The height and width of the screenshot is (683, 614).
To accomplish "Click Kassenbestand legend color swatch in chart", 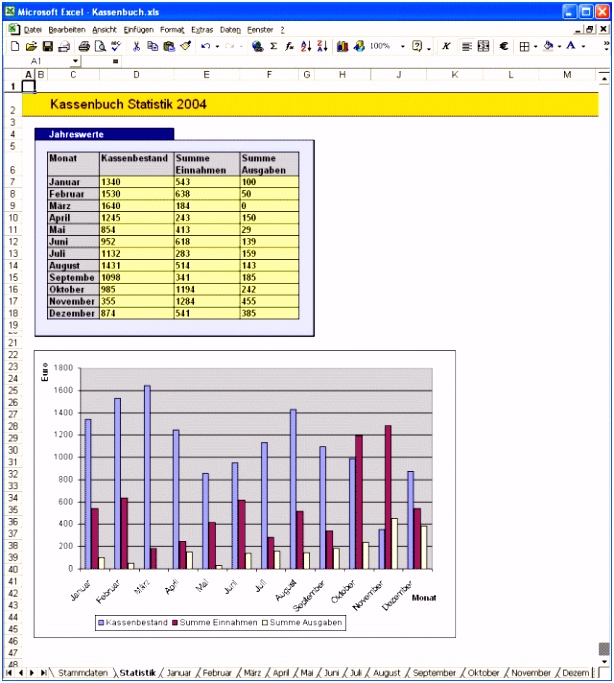I will (x=101, y=623).
